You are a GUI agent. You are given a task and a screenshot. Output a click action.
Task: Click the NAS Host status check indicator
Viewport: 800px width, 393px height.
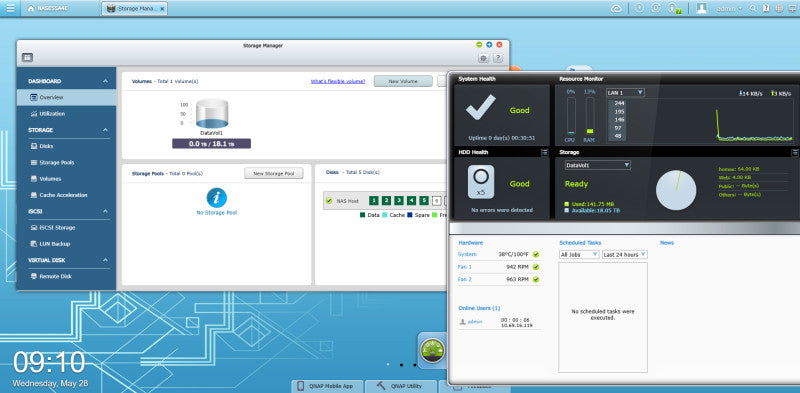click(329, 201)
